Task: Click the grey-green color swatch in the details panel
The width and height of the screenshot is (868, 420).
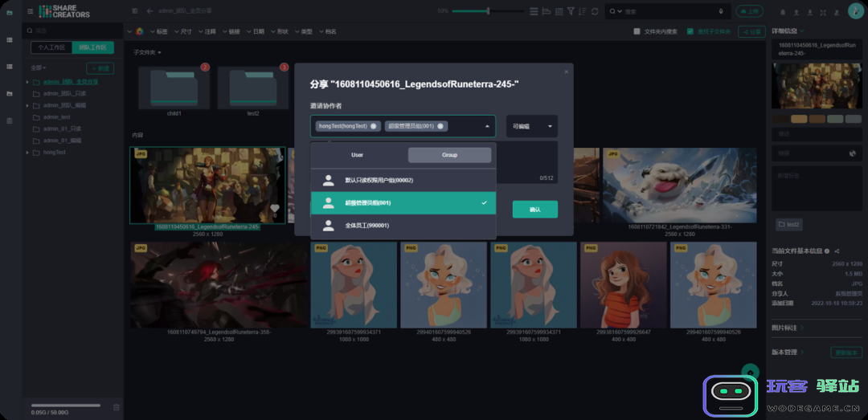Action: [x=835, y=119]
